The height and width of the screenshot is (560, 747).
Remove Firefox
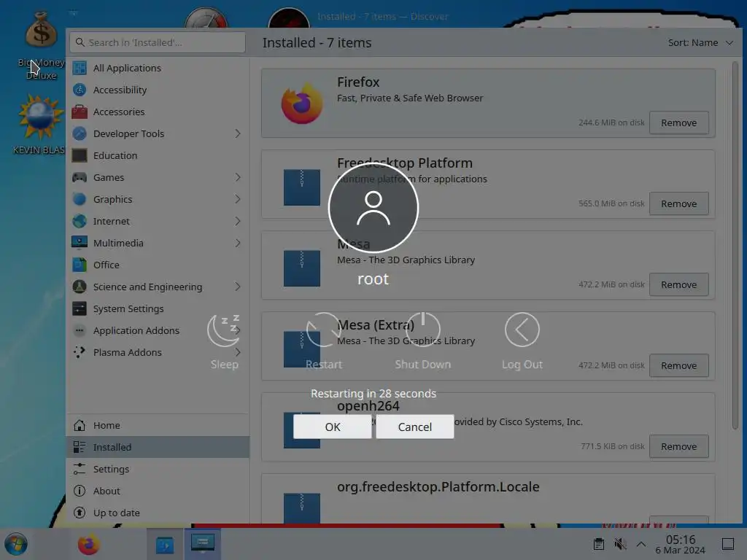[678, 122]
